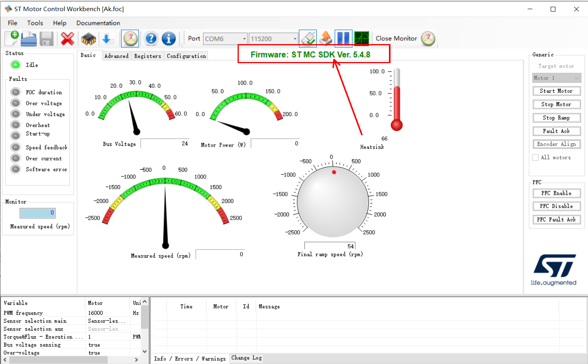The height and width of the screenshot is (364, 588).
Task: Click the PFC Enable button
Action: (x=557, y=193)
